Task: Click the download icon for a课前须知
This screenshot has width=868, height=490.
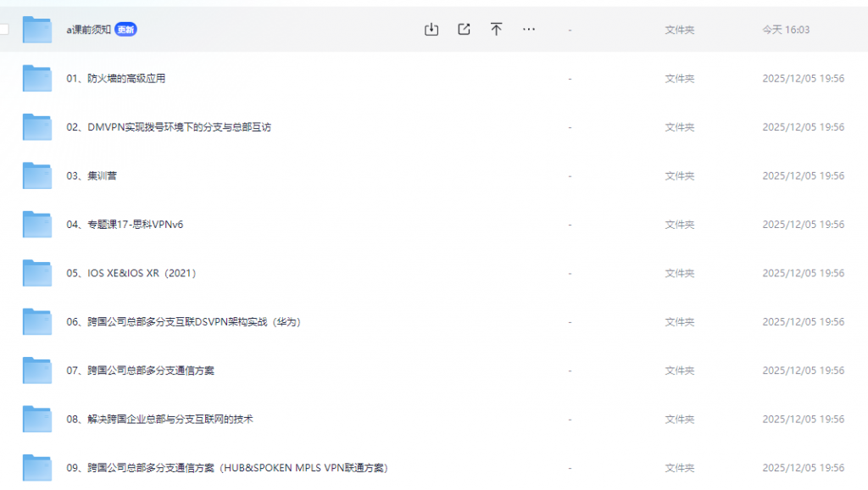Action: pos(431,28)
